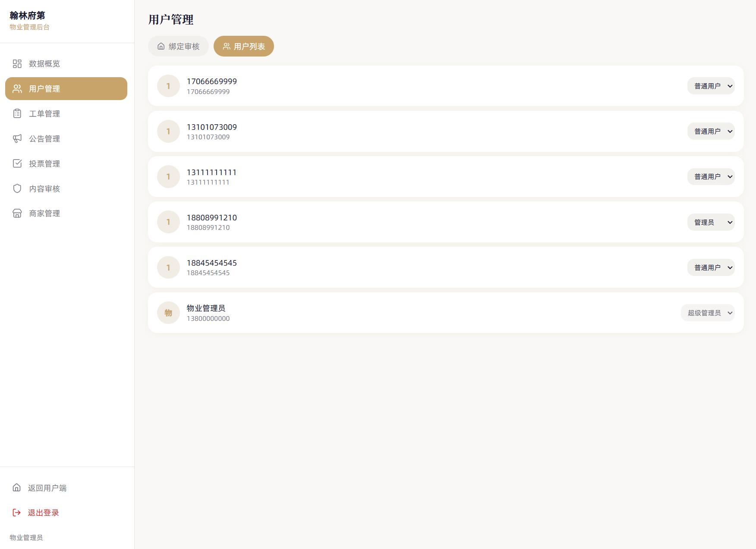This screenshot has height=549, width=756.
Task: Click the 翰林府第 site title
Action: [x=28, y=16]
